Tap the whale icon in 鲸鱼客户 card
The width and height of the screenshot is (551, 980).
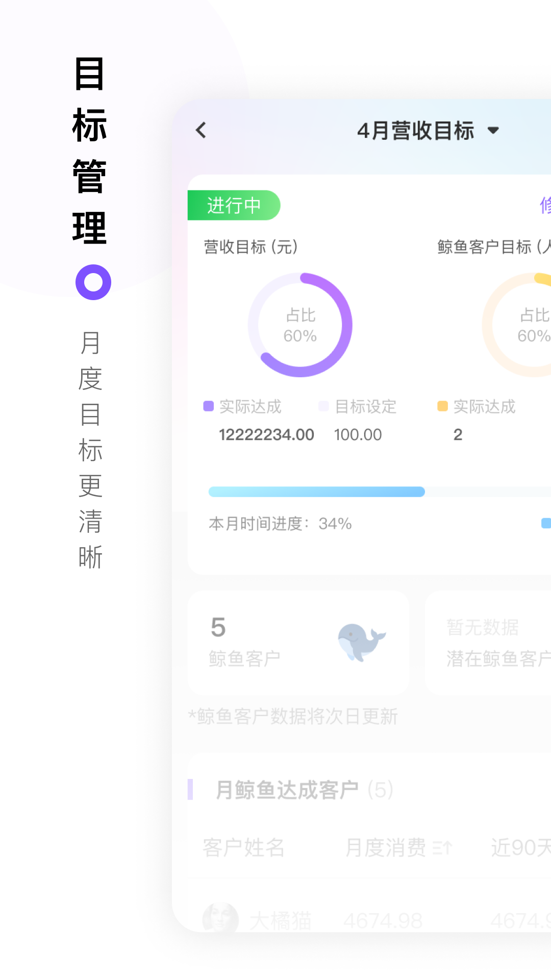tap(361, 642)
